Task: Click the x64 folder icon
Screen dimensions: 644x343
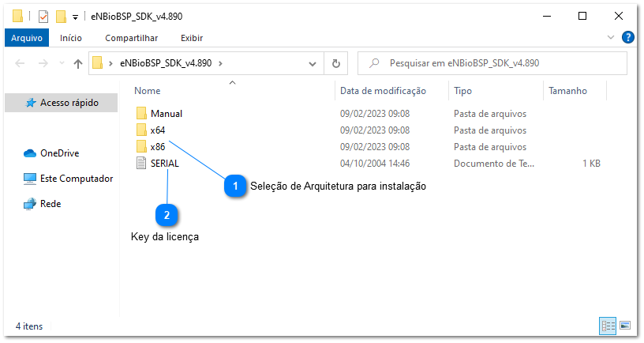Action: [141, 130]
